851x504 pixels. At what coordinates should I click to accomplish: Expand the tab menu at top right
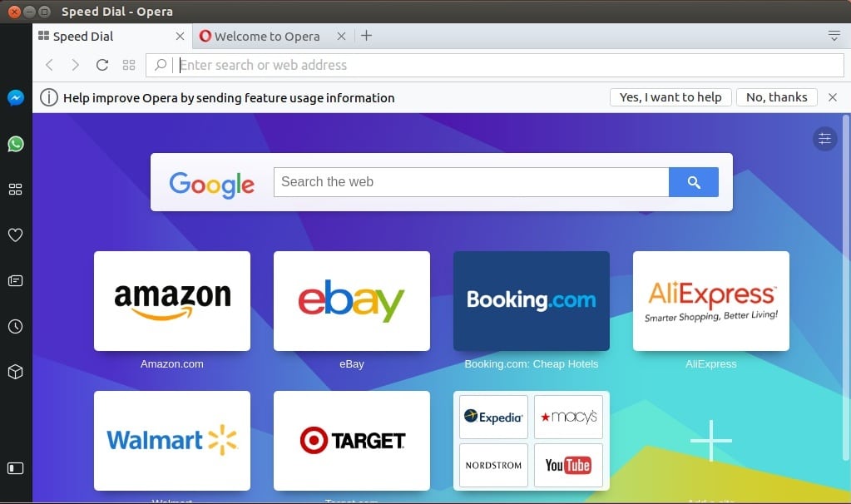tap(834, 36)
